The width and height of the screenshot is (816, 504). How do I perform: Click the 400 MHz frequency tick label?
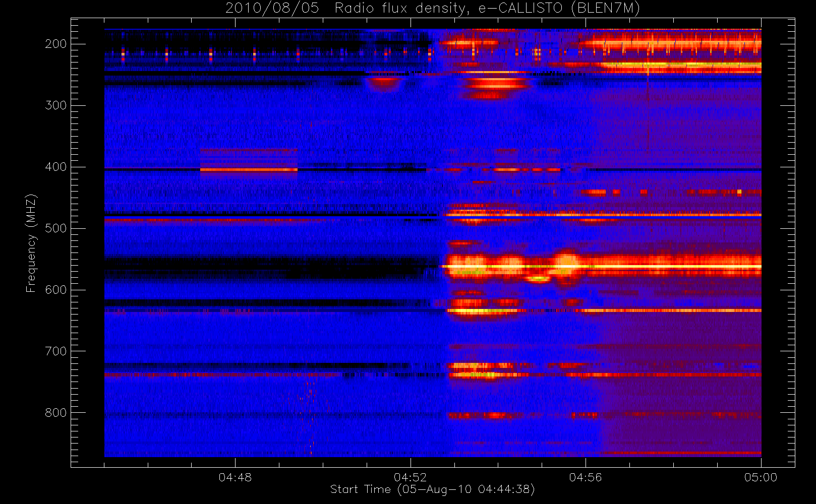tap(55, 167)
